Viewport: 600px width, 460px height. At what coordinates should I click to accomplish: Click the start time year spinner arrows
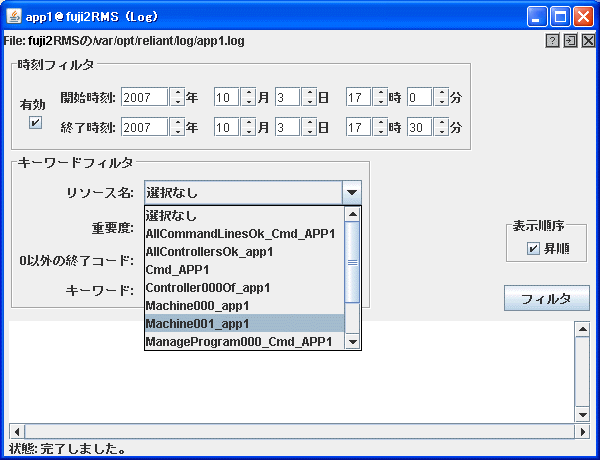point(177,98)
